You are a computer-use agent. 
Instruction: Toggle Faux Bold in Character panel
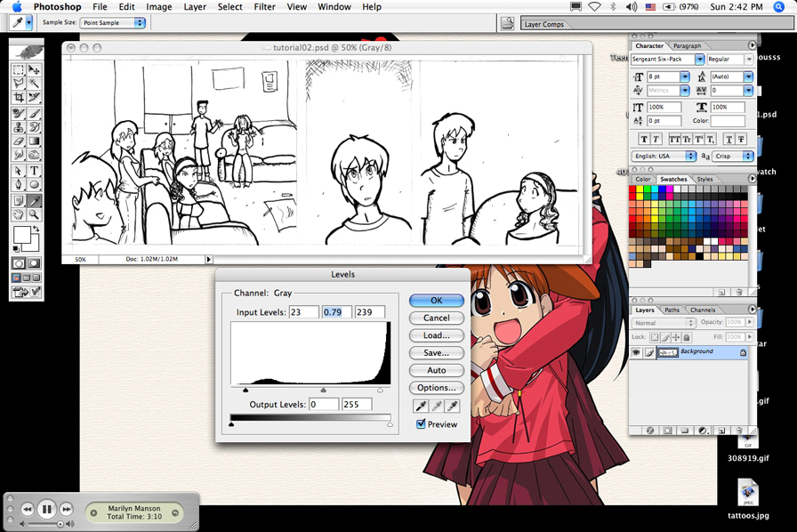click(644, 140)
